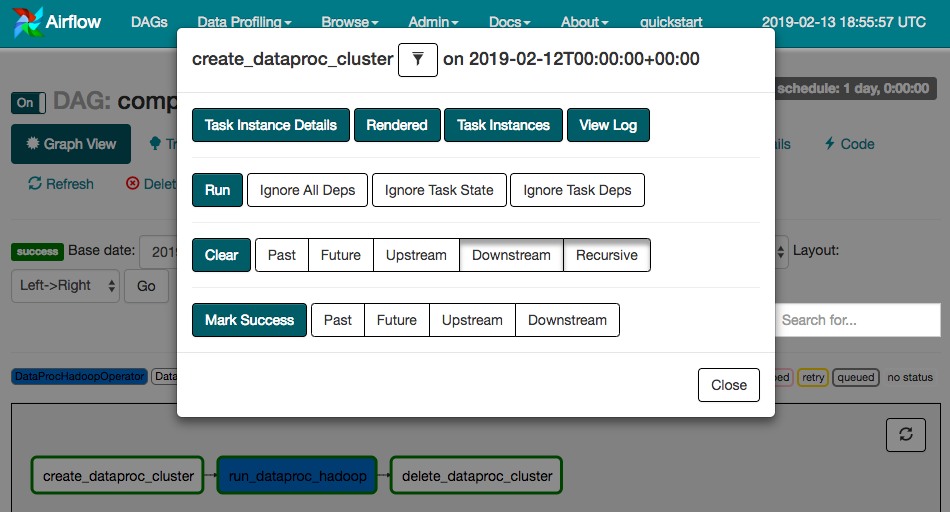Open the Browse dropdown menu
The height and width of the screenshot is (512, 950).
pyautogui.click(x=349, y=21)
